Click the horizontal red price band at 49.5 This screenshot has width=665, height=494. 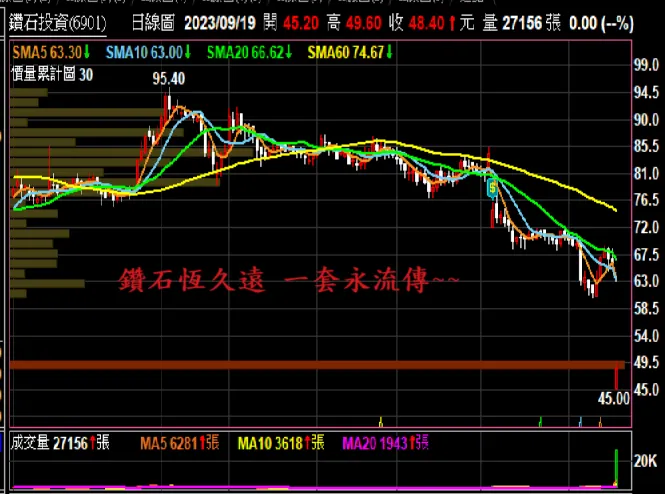pyautogui.click(x=317, y=365)
